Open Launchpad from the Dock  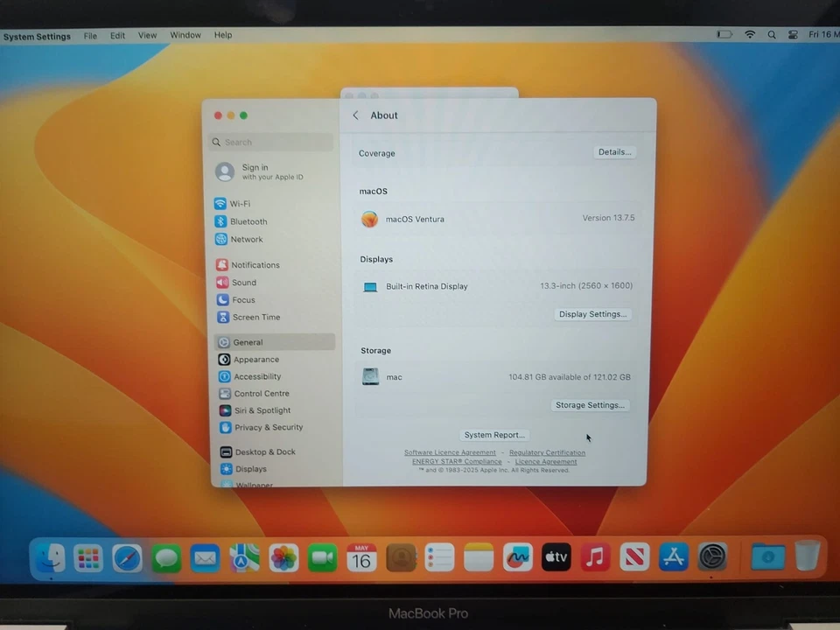[x=89, y=558]
